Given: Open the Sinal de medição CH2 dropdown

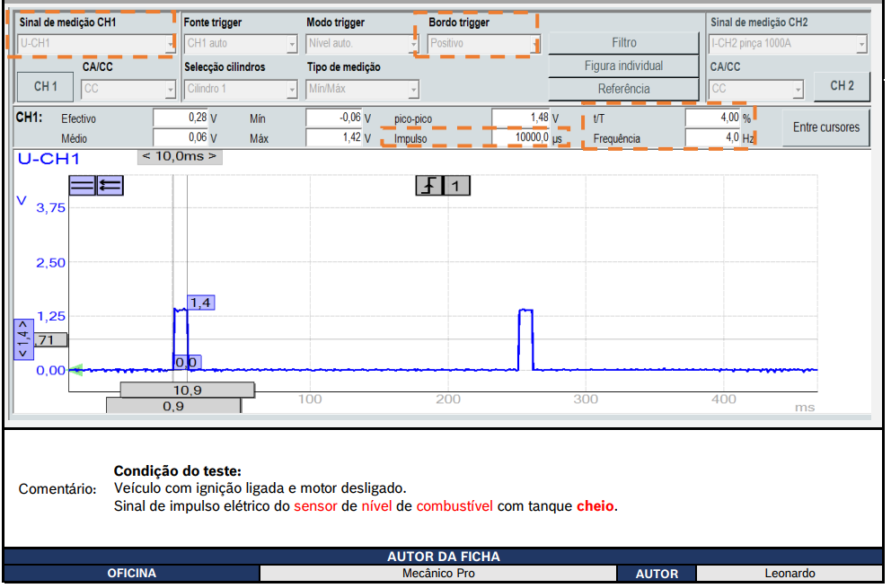Looking at the screenshot, I should [787, 43].
